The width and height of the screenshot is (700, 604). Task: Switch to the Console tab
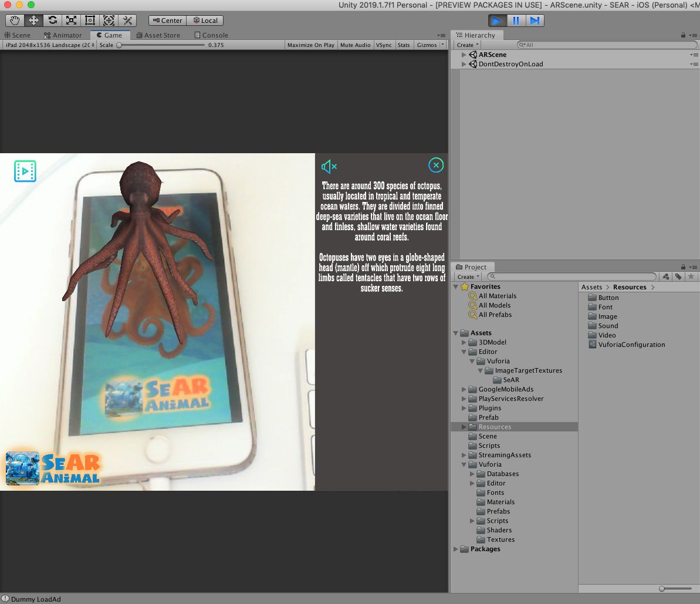(211, 35)
